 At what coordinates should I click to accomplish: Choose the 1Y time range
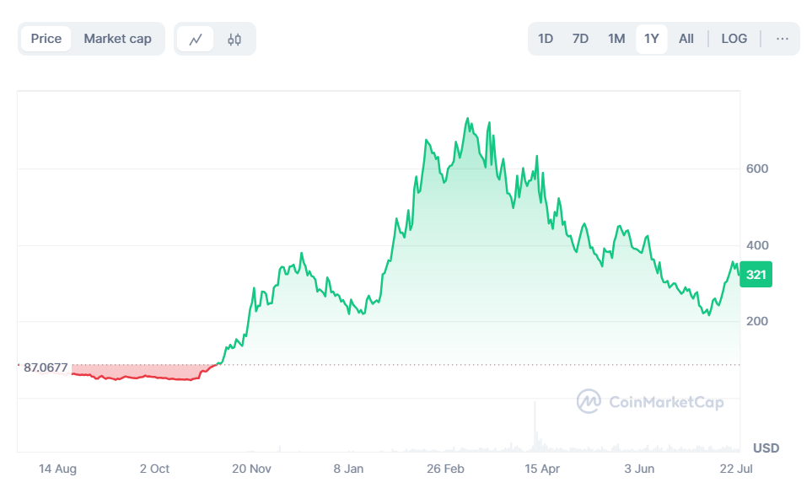[x=652, y=39]
